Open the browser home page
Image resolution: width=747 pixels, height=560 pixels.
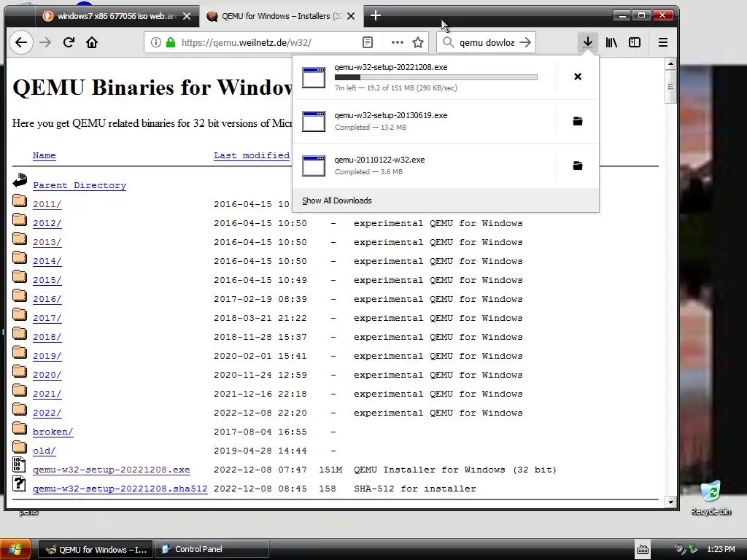pos(92,42)
